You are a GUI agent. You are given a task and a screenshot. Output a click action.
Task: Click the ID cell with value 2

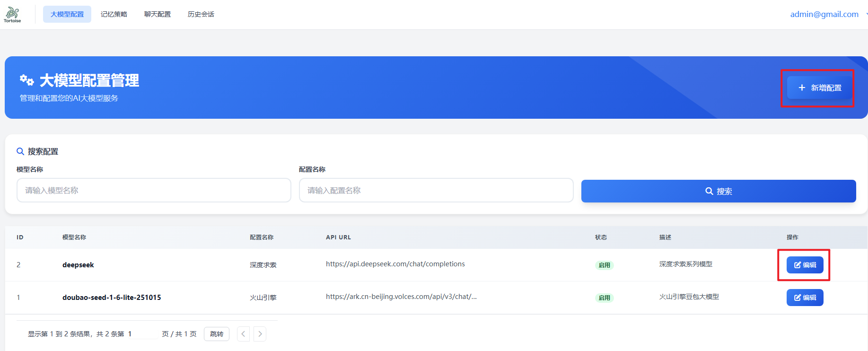coord(18,265)
